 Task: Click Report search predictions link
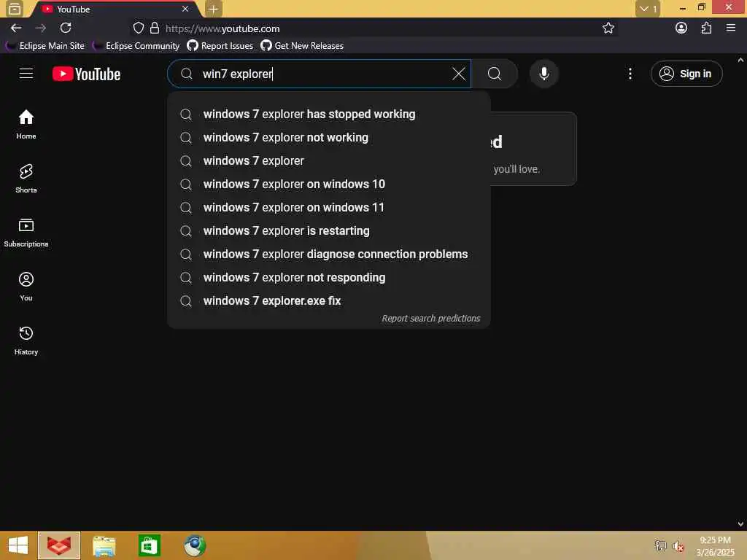[x=430, y=318]
